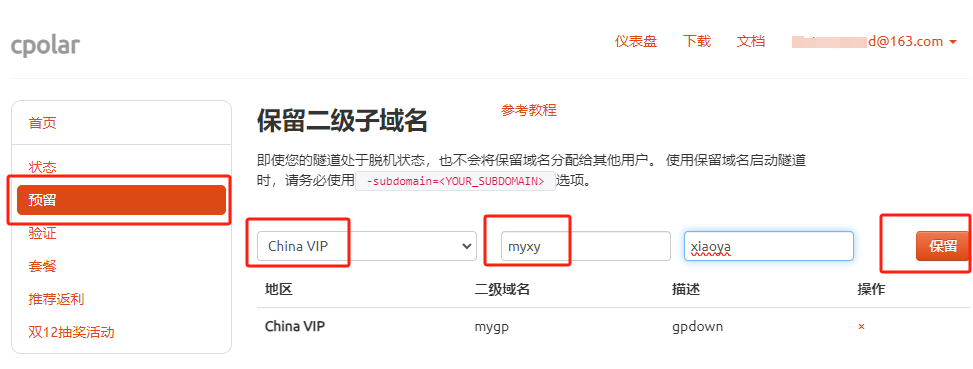Click the 保留 reserve button
Viewport: 973px width, 369px height.
point(943,246)
